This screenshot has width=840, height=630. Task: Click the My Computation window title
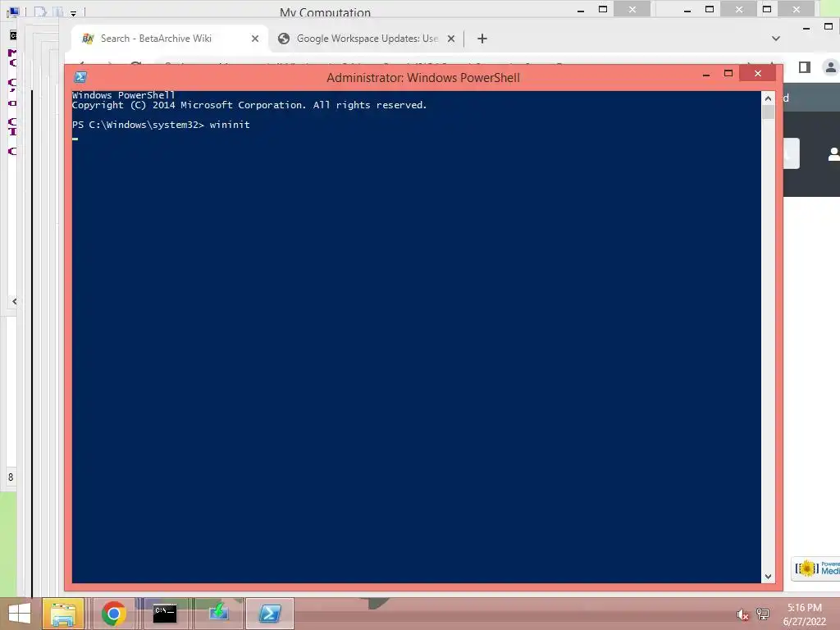coord(325,11)
